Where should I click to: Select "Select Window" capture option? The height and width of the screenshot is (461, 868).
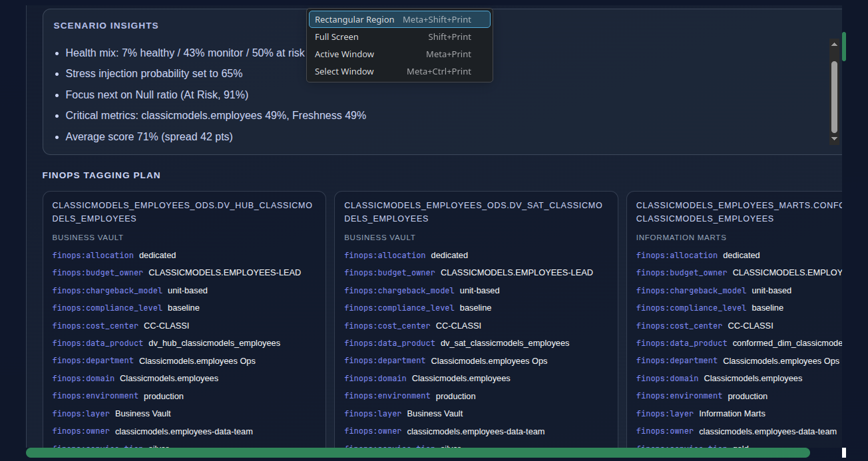click(x=344, y=71)
